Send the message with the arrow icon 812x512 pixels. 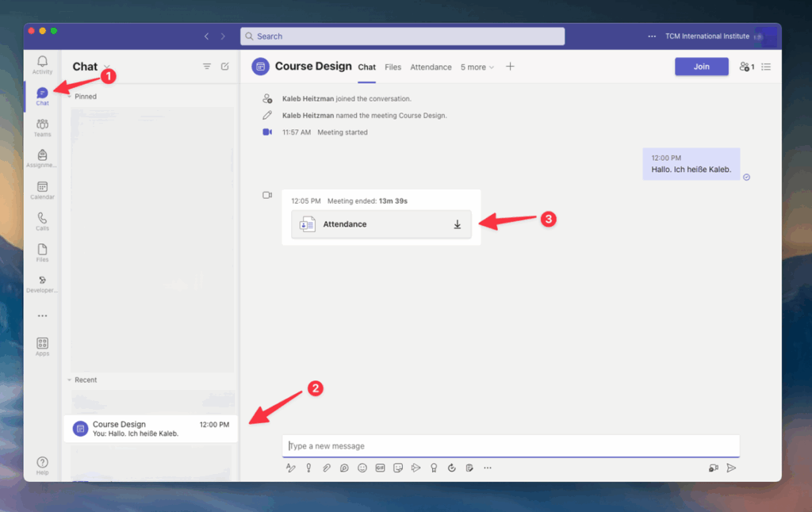pyautogui.click(x=731, y=468)
